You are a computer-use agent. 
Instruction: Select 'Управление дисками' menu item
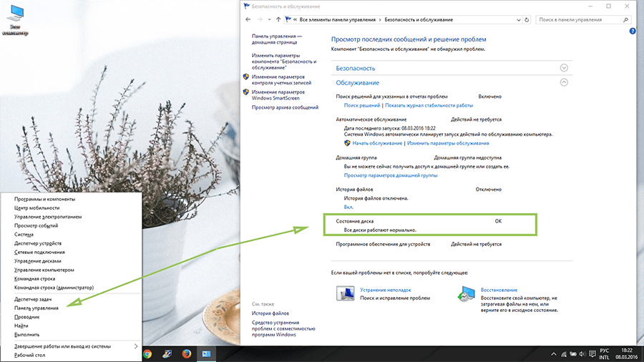click(x=72, y=261)
